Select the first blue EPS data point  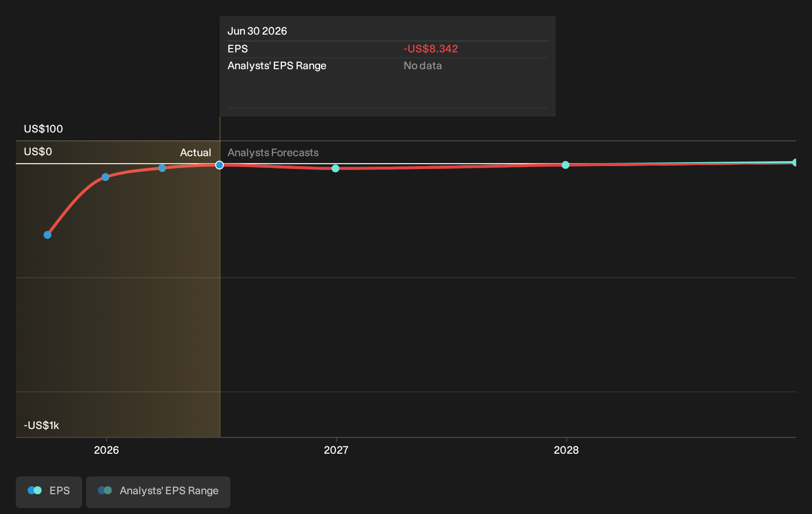47,235
